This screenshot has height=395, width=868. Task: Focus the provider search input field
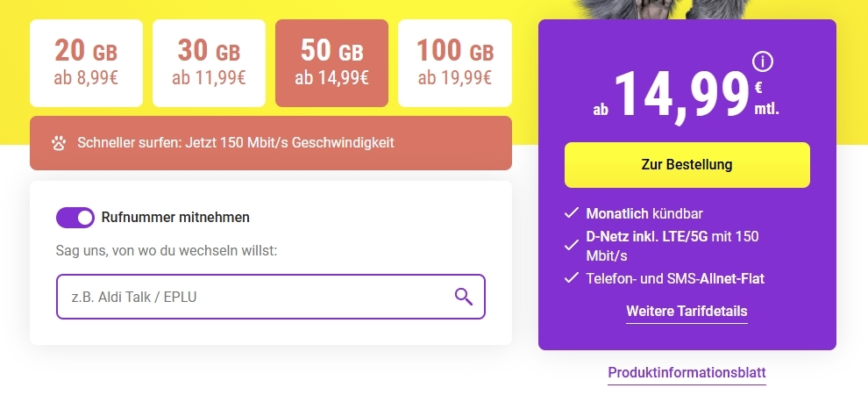point(250,297)
